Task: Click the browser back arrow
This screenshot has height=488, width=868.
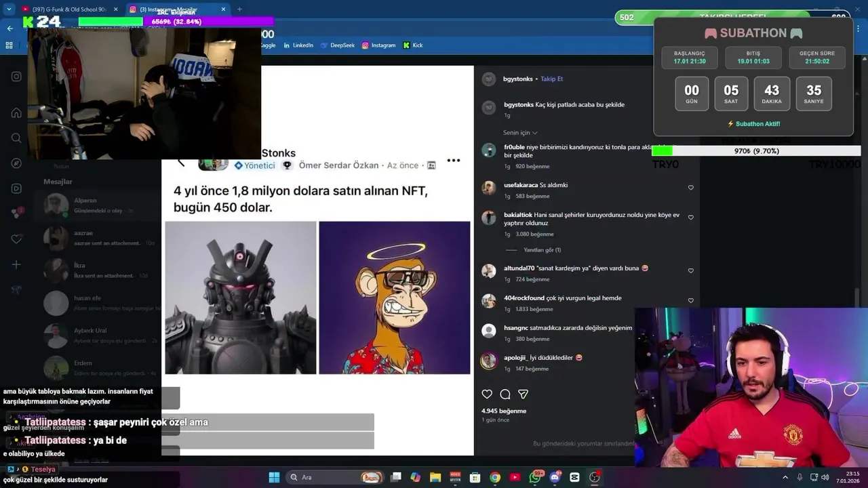Action: coord(9,28)
